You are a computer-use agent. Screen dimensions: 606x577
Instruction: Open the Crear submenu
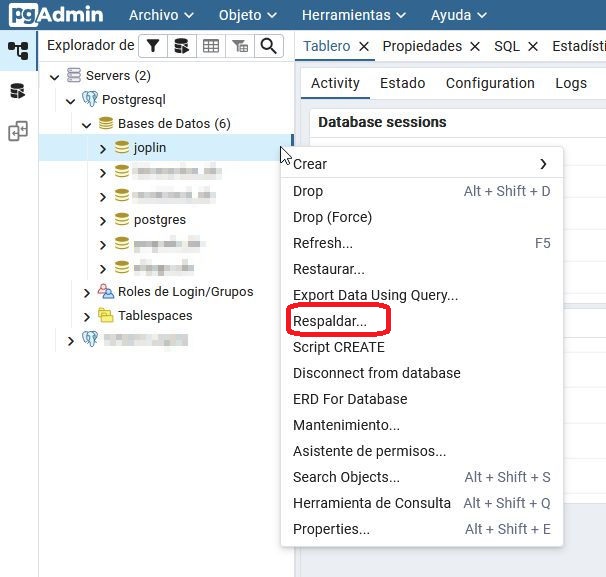point(420,164)
